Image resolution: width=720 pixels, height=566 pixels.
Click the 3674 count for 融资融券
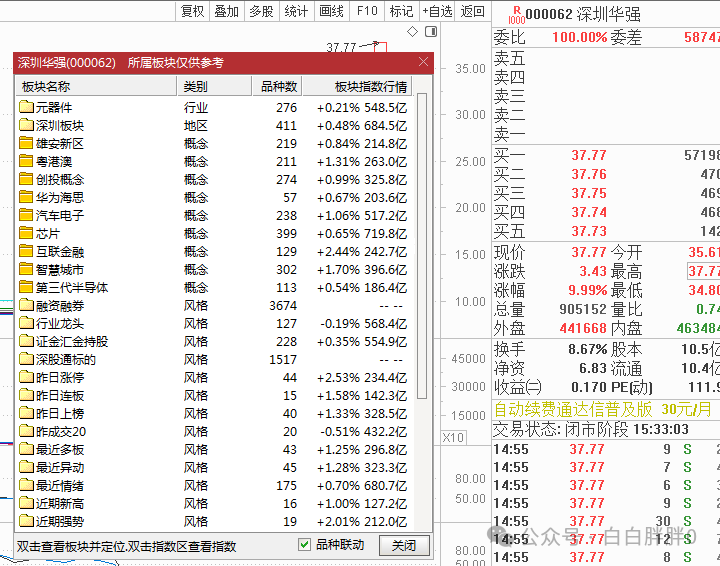click(283, 305)
